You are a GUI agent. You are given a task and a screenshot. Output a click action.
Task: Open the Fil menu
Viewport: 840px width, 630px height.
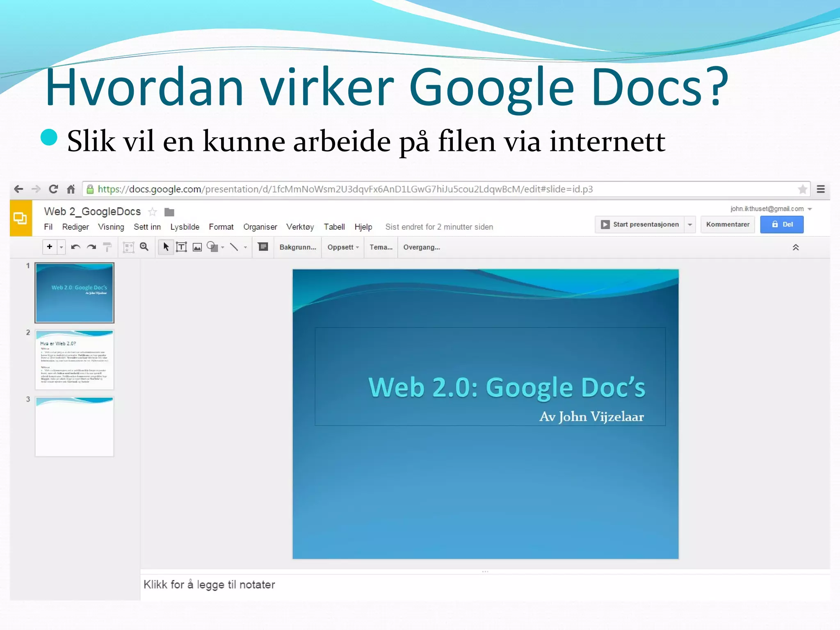(48, 227)
